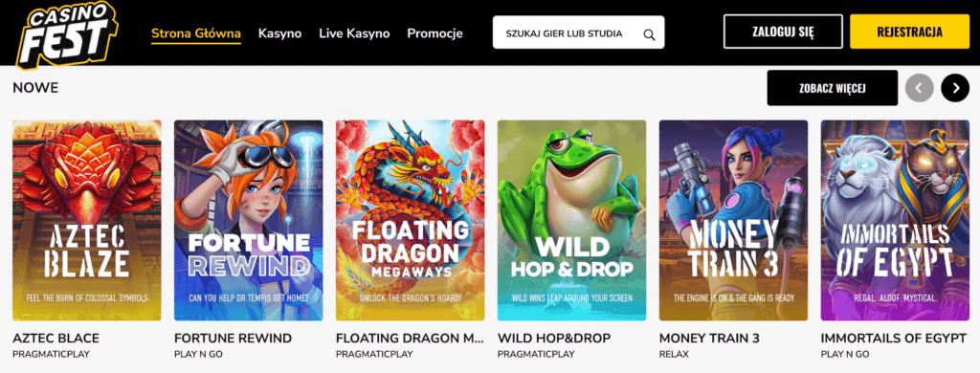Click PLAY N GO under Immortals of Egypt
The image size is (980, 373).
coord(845,354)
